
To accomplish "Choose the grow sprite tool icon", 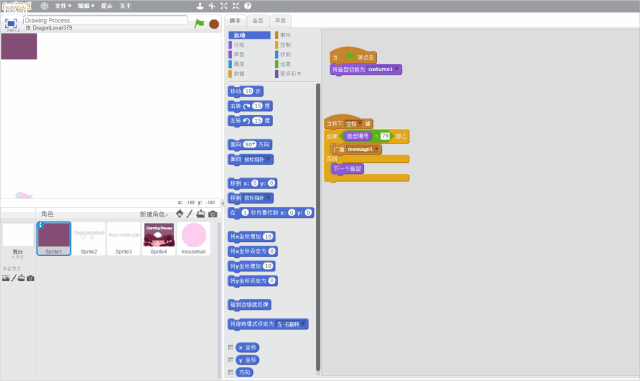I will pyautogui.click(x=224, y=6).
